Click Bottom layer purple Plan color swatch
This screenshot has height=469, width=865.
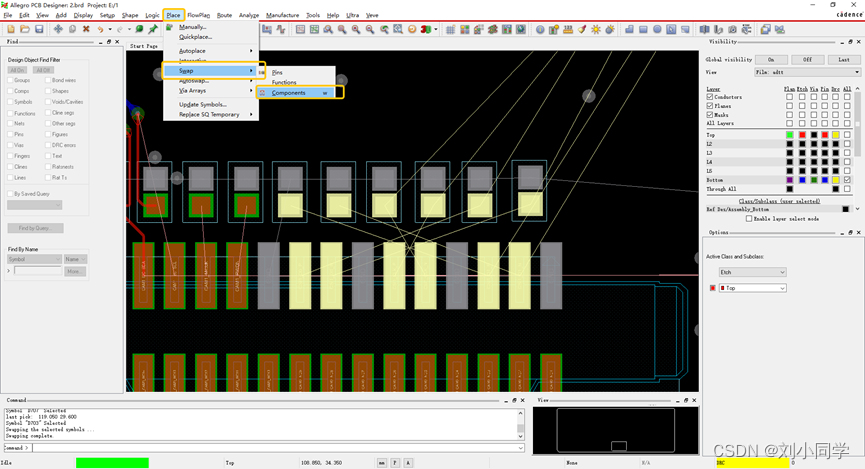point(789,180)
